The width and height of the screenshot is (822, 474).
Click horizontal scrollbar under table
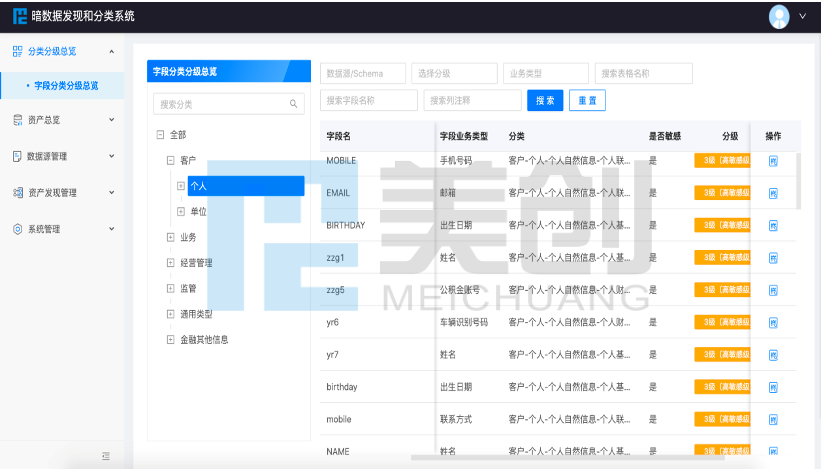pyautogui.click(x=568, y=457)
